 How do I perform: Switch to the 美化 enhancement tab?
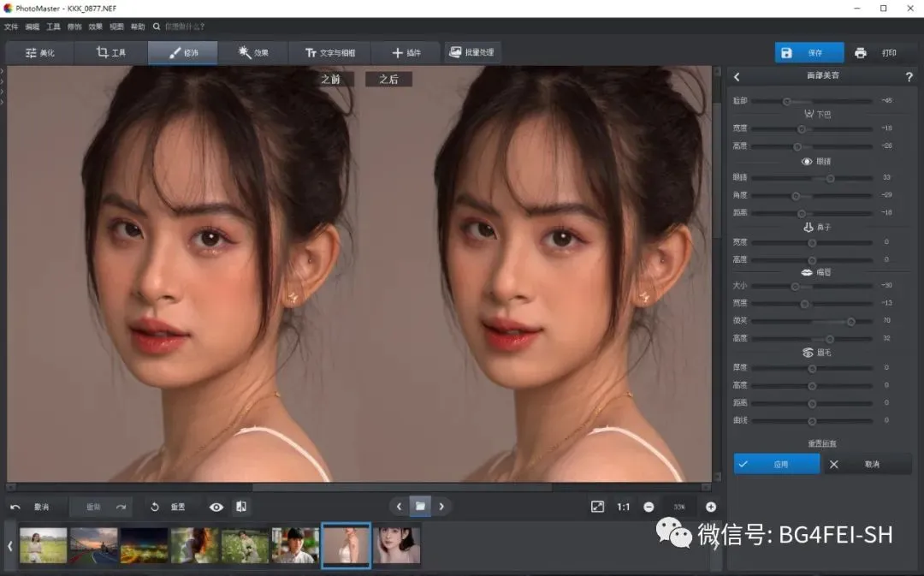[40, 52]
